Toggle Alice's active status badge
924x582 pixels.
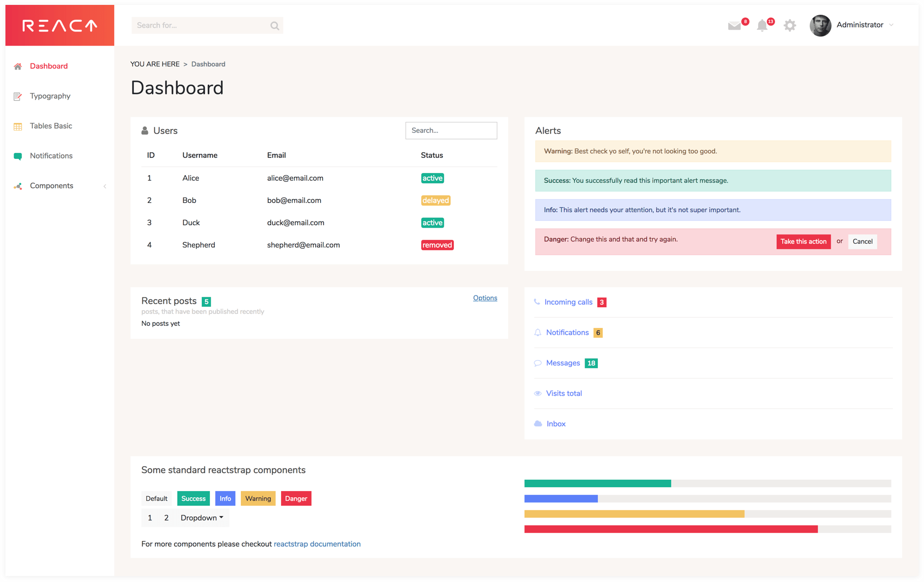(x=432, y=178)
